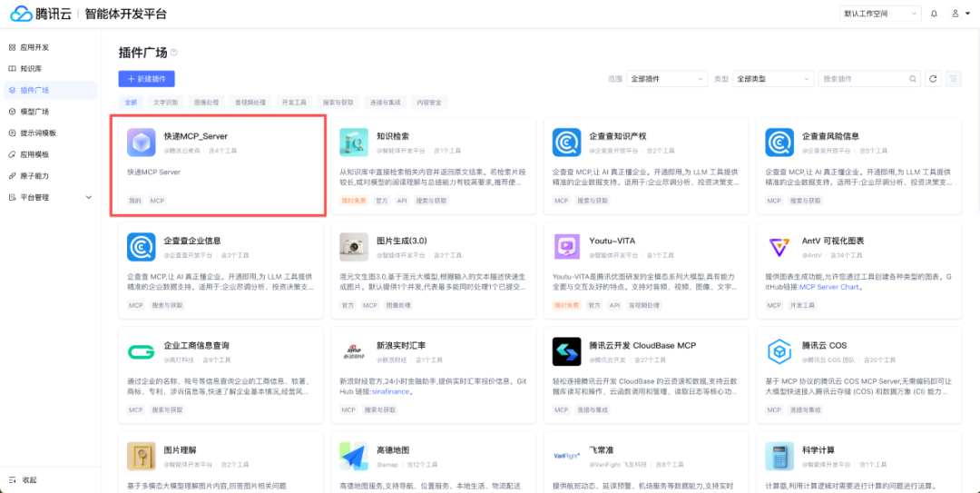Click the 腾讯云 COS card title
The width and height of the screenshot is (980, 493).
(824, 345)
